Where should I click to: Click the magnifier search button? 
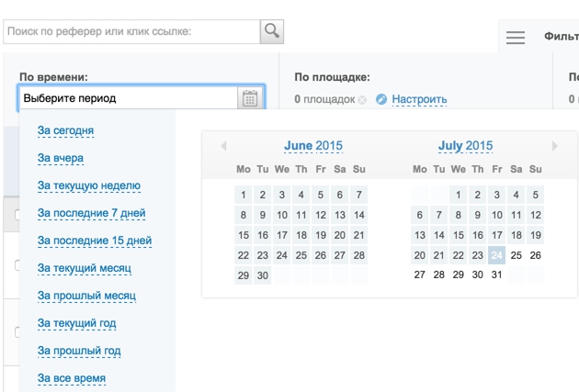click(x=272, y=32)
